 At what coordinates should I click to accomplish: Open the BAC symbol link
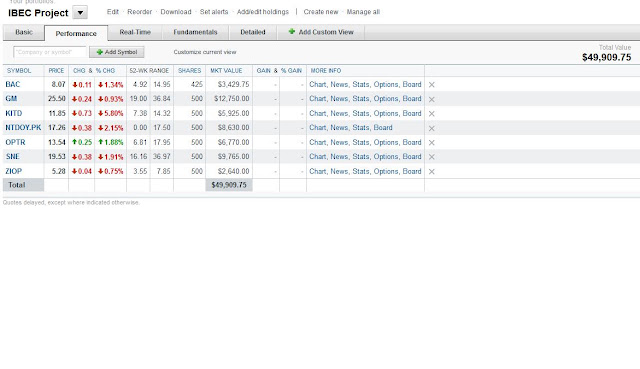coord(13,84)
